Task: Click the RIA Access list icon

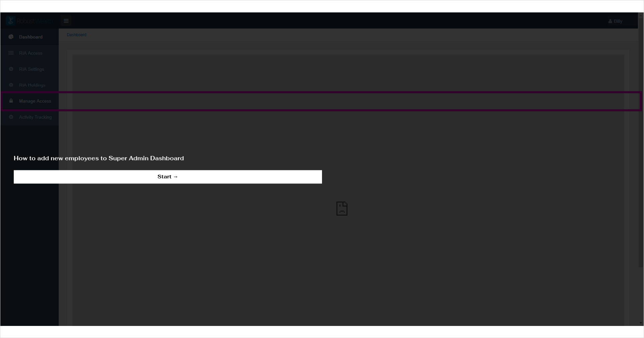Action: [11, 53]
